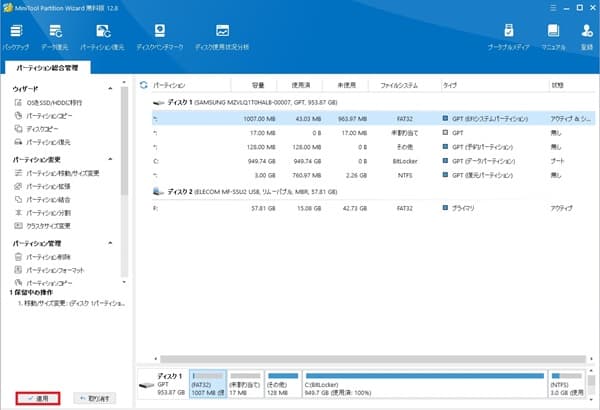Collapse the ウィザード section arrow
The image size is (600, 410).
point(110,88)
